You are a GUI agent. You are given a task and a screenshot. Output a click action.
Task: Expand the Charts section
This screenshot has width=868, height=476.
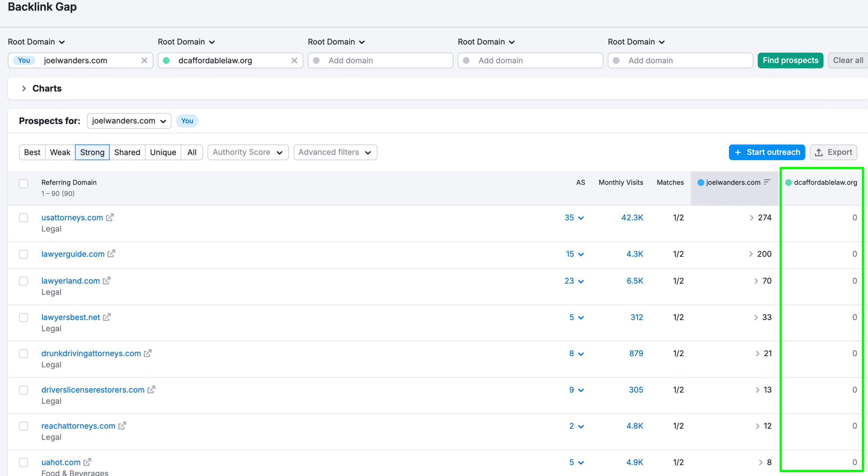(x=24, y=89)
